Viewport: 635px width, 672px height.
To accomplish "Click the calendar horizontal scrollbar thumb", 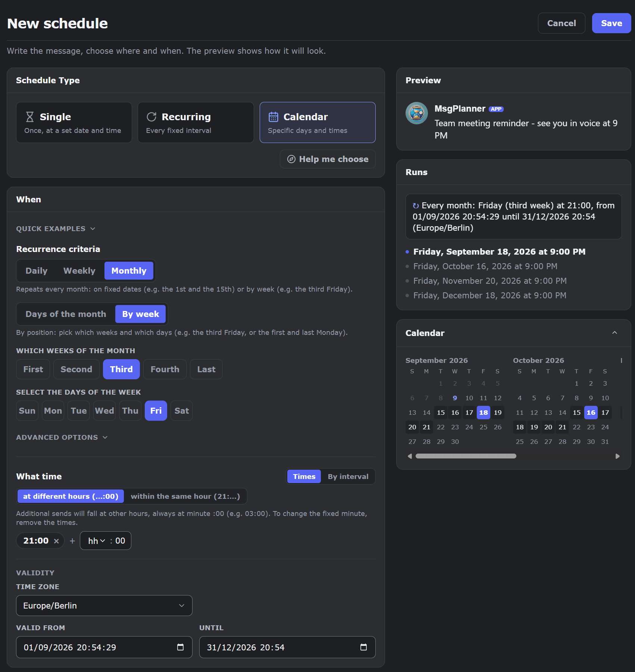I will click(x=466, y=456).
